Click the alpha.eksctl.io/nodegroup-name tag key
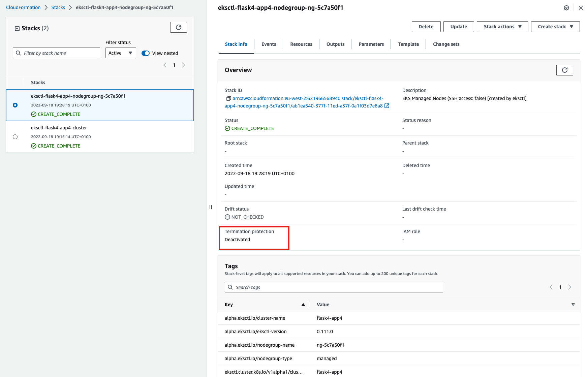 click(260, 345)
